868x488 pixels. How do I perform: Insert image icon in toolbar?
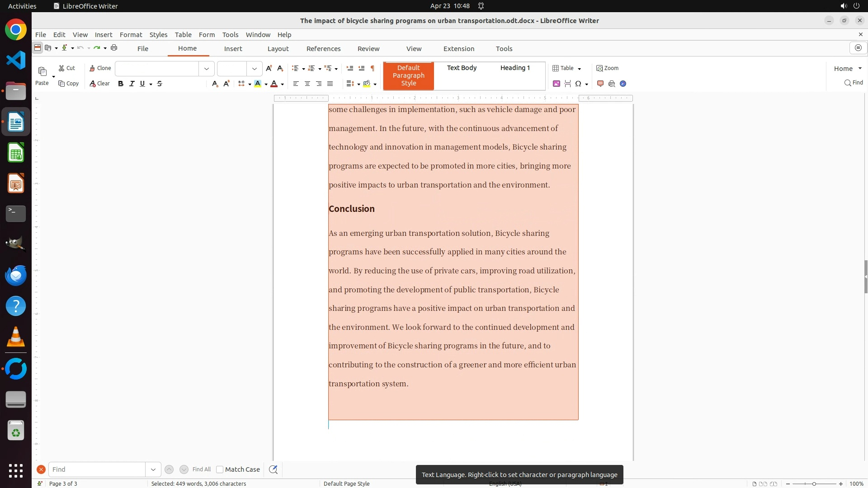click(x=557, y=84)
